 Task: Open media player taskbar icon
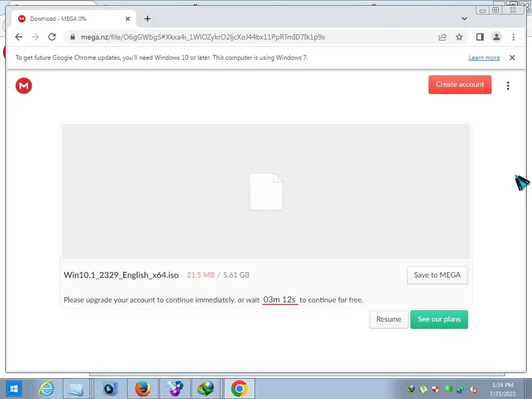[x=110, y=389]
